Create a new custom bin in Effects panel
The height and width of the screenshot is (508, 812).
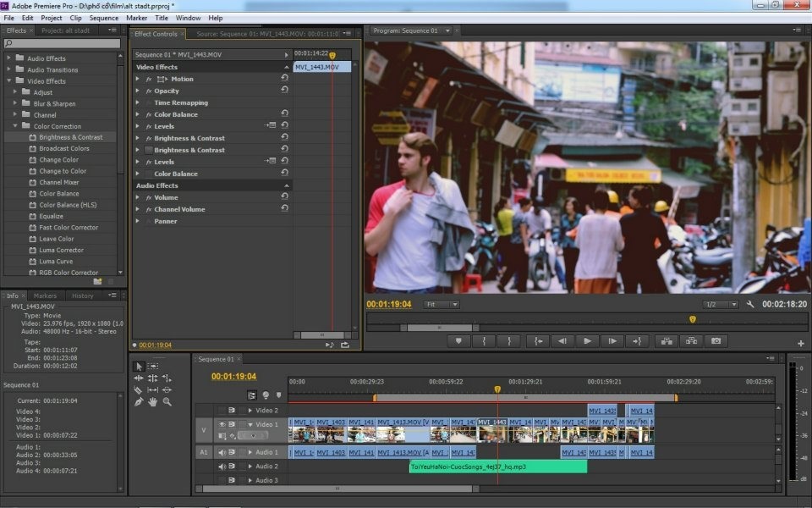[97, 281]
